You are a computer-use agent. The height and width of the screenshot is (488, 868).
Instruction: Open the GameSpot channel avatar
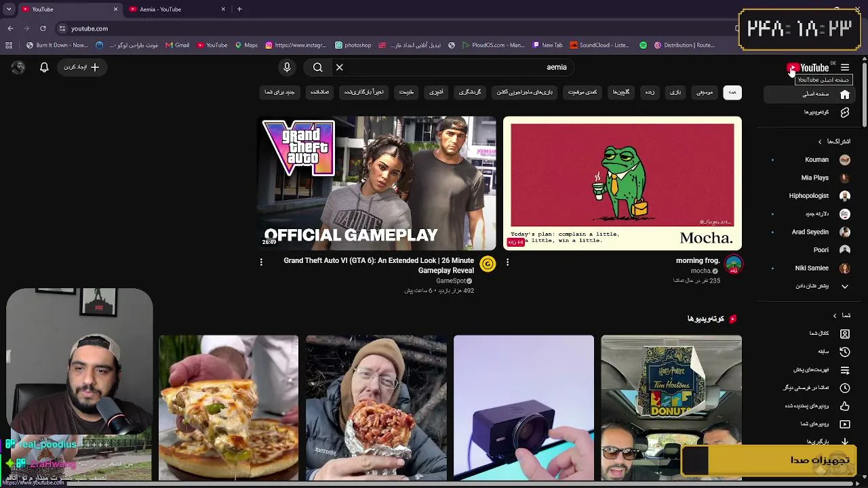tap(488, 264)
